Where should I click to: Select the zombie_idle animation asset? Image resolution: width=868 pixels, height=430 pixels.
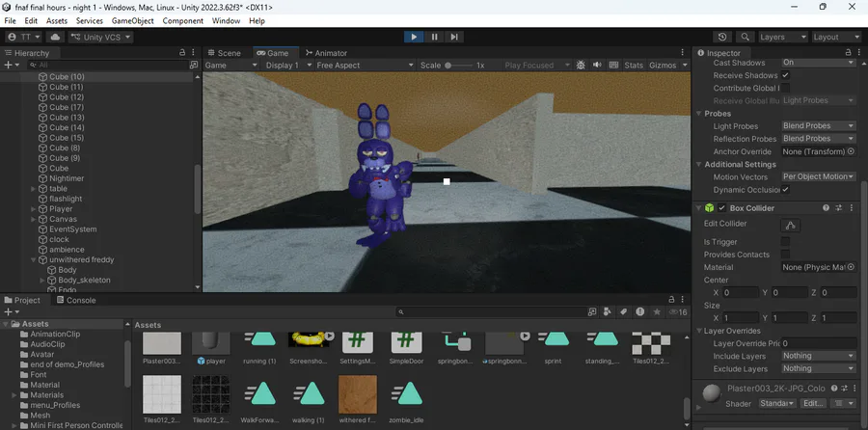pyautogui.click(x=406, y=399)
